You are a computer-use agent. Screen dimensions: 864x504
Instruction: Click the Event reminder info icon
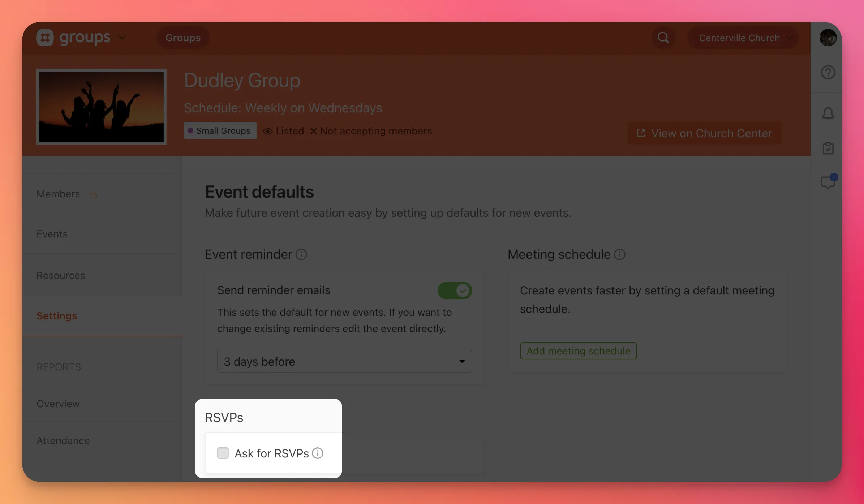tap(301, 254)
